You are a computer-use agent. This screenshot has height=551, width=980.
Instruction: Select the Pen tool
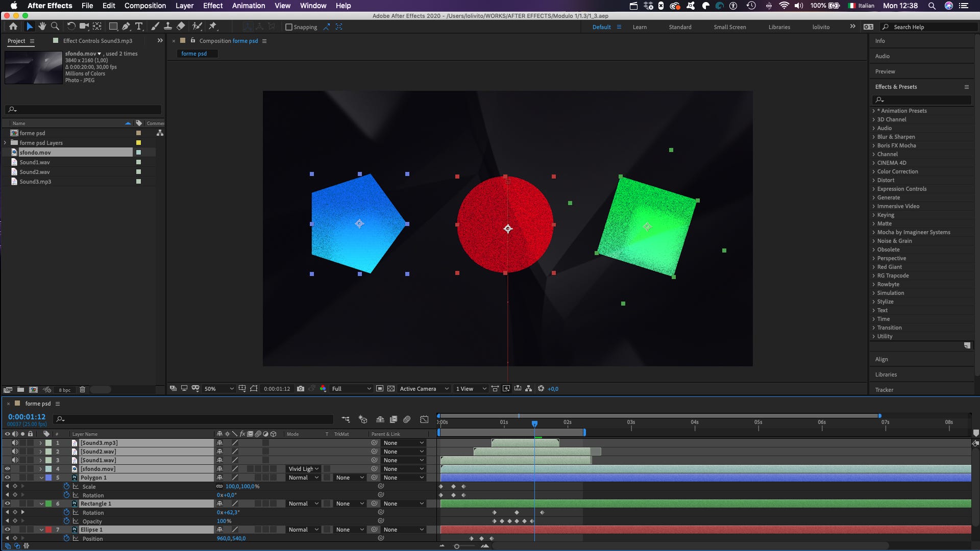(126, 27)
